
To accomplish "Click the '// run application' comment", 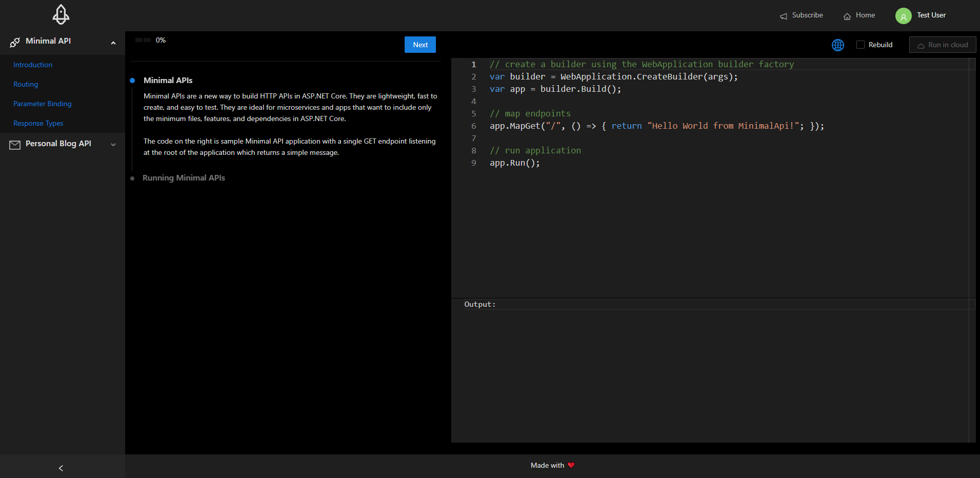I will point(535,151).
